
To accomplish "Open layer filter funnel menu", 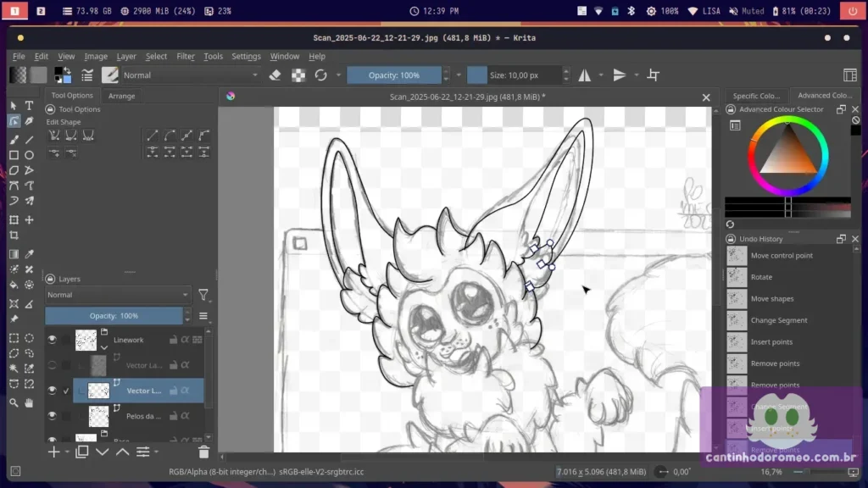I will [x=203, y=296].
